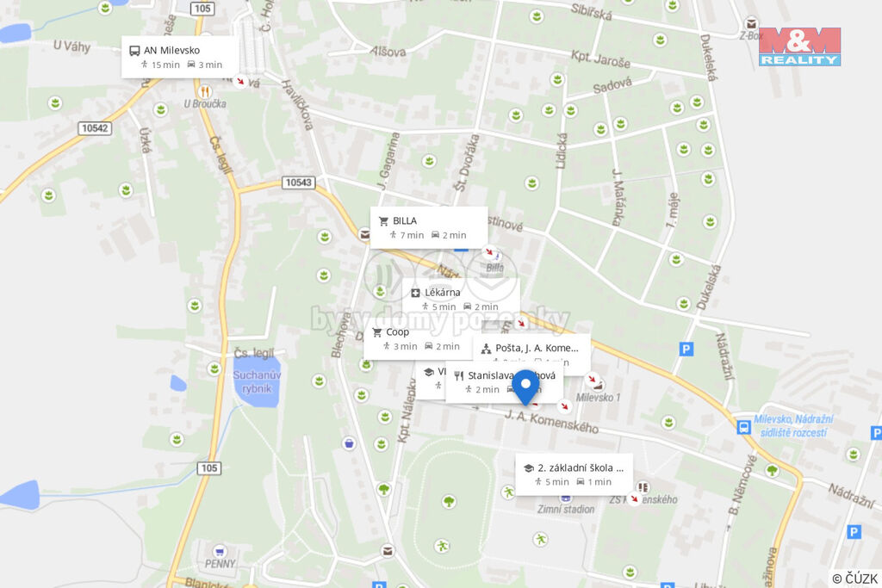Click the Suchanův rybník pond label
882x588 pixels.
(x=257, y=381)
